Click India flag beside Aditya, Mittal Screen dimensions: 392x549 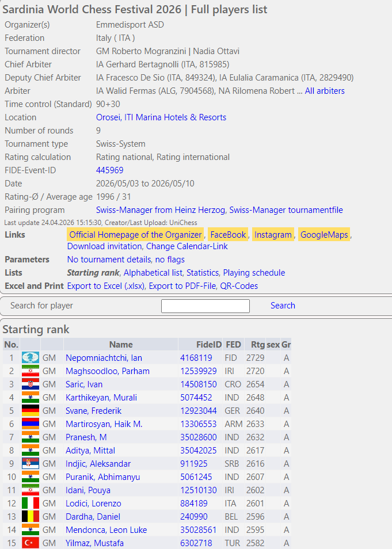[x=31, y=450]
